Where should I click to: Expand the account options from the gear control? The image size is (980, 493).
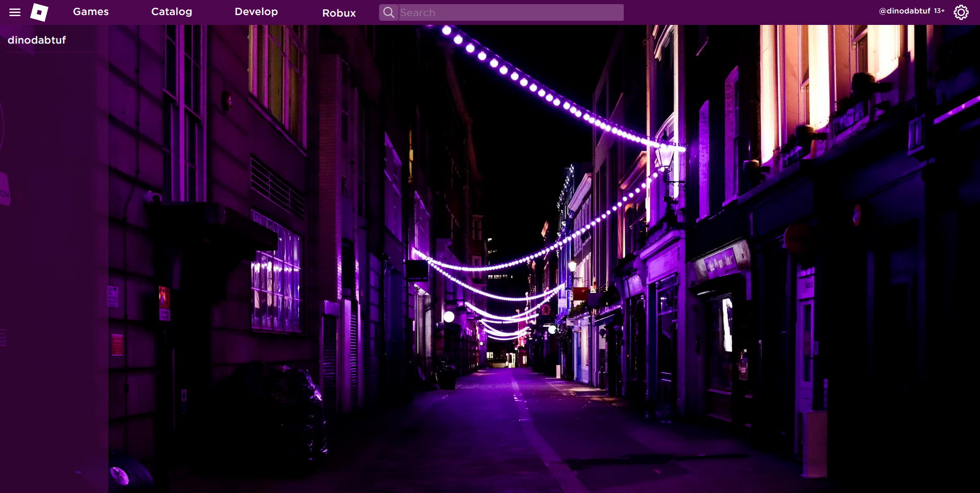tap(961, 12)
